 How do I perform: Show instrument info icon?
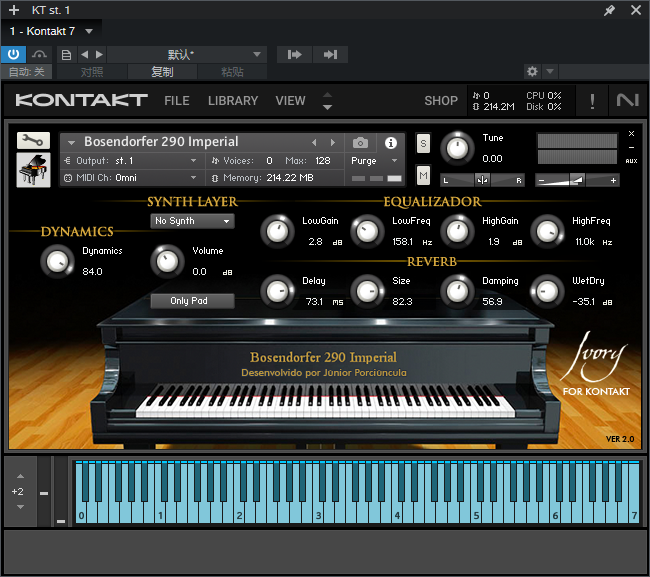(x=390, y=143)
